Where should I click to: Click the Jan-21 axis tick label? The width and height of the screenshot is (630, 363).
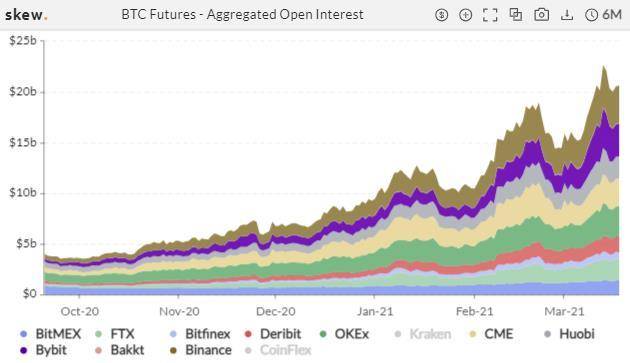coord(375,311)
